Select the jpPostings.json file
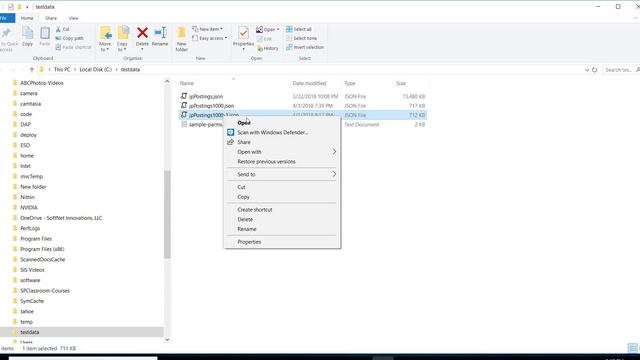The image size is (640, 360). 206,96
